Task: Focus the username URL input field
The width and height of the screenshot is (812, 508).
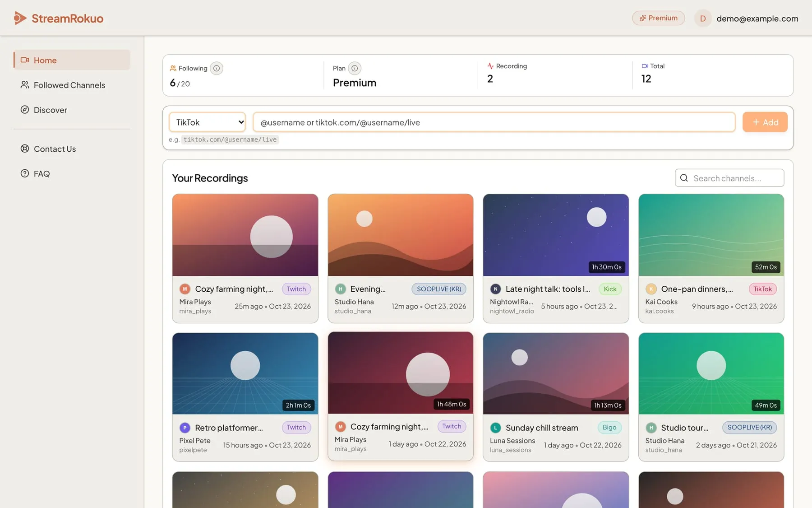Action: [494, 122]
